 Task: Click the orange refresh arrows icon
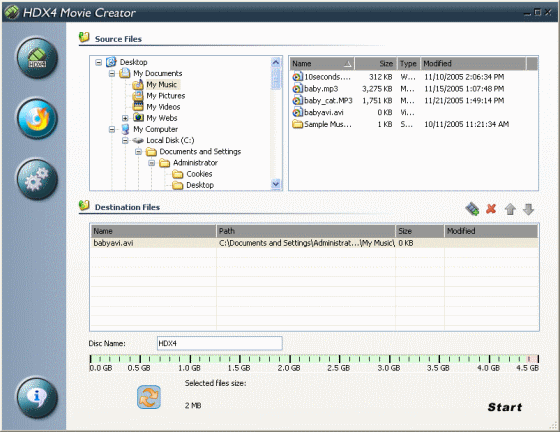tap(149, 397)
